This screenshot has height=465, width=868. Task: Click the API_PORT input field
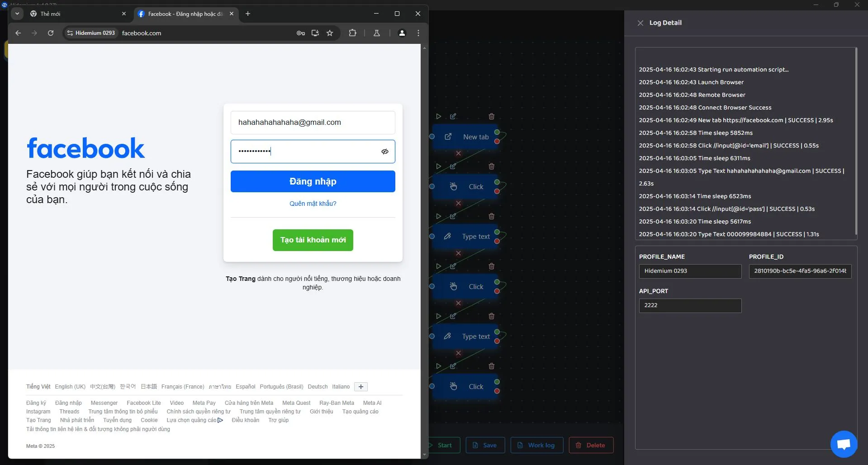click(x=690, y=305)
